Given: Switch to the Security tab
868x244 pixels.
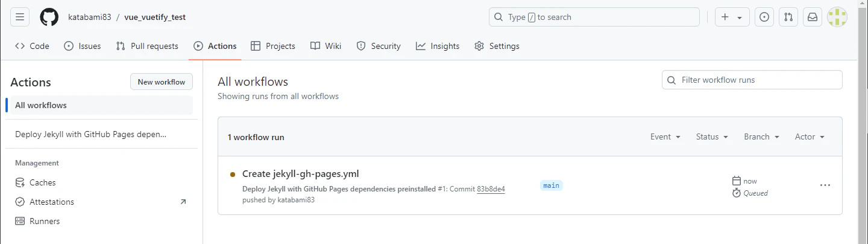Looking at the screenshot, I should point(379,46).
